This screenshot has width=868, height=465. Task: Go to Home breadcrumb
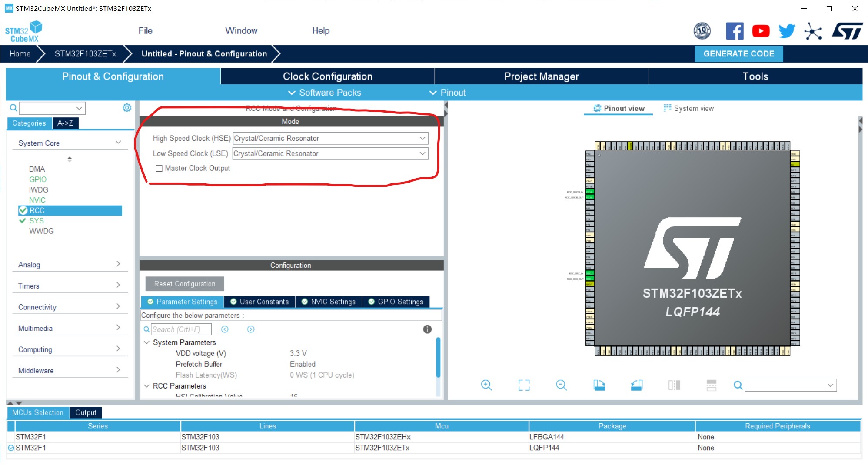(20, 54)
